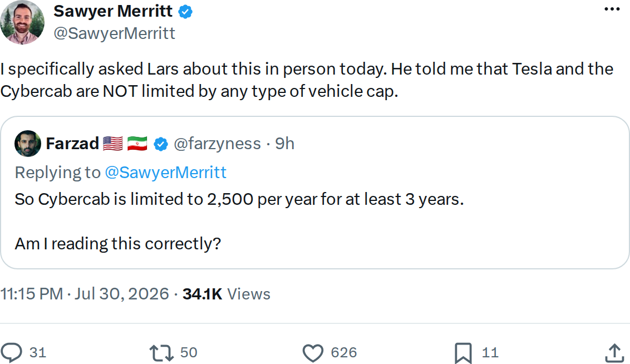Open the quoted Cybercab tweet text
Screen dimensions: 630x364
point(239,222)
